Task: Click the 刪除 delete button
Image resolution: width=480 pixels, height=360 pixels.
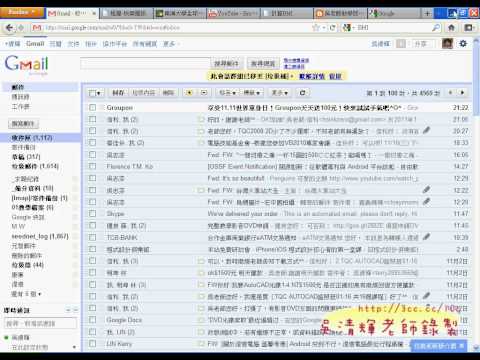Action: (x=168, y=93)
